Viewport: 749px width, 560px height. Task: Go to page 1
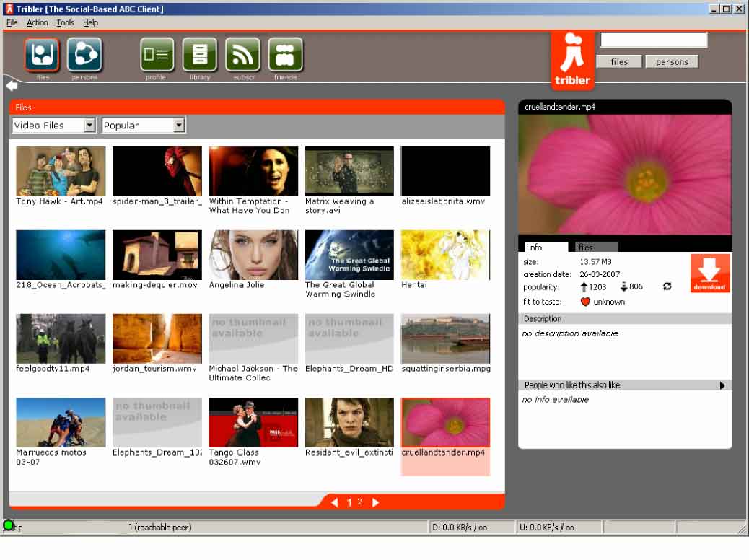[x=349, y=502]
